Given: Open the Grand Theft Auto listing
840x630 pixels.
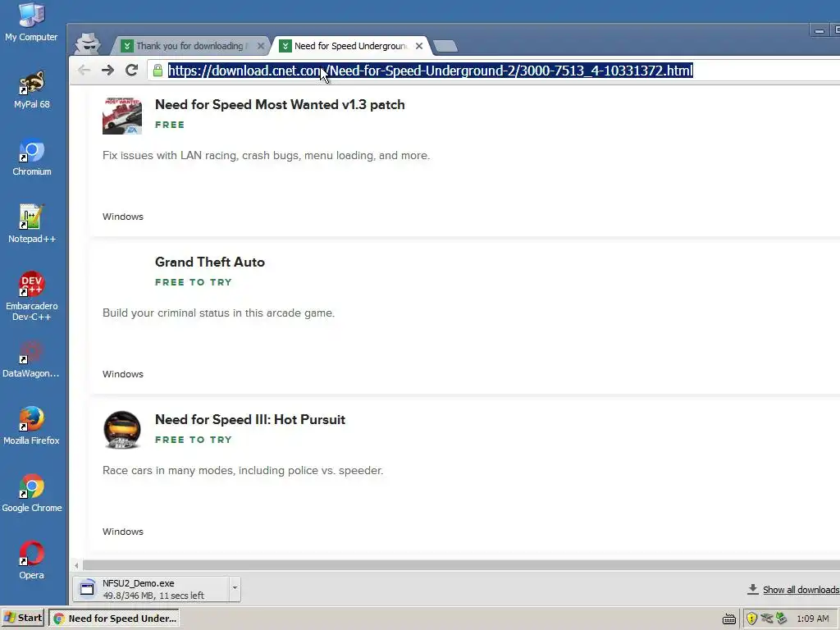Looking at the screenshot, I should pyautogui.click(x=209, y=262).
